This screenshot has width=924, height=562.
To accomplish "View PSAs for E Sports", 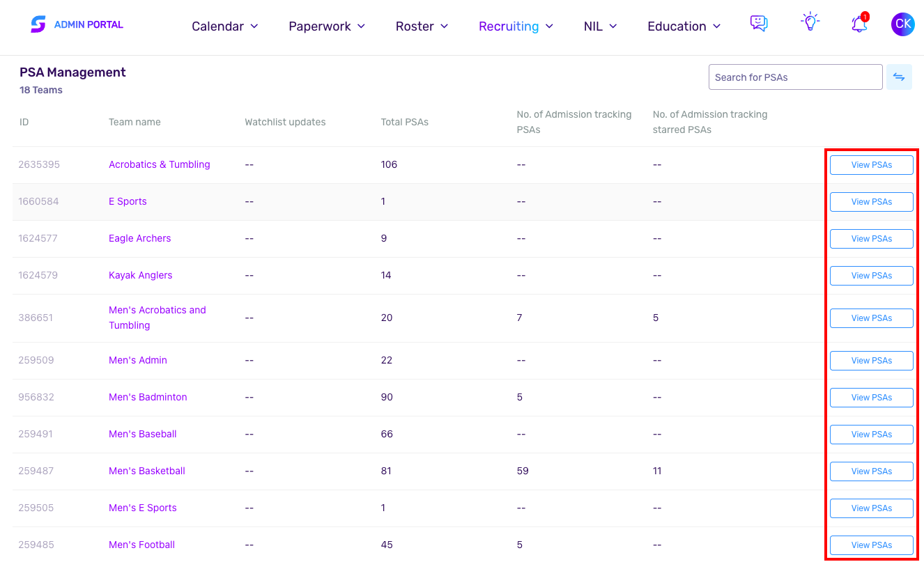I will 871,202.
